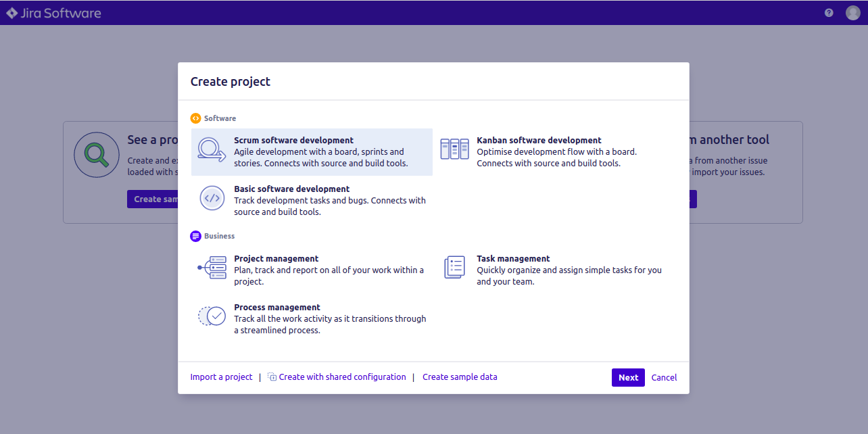Cancel the Create project dialog
The height and width of the screenshot is (434, 868).
[x=664, y=378]
